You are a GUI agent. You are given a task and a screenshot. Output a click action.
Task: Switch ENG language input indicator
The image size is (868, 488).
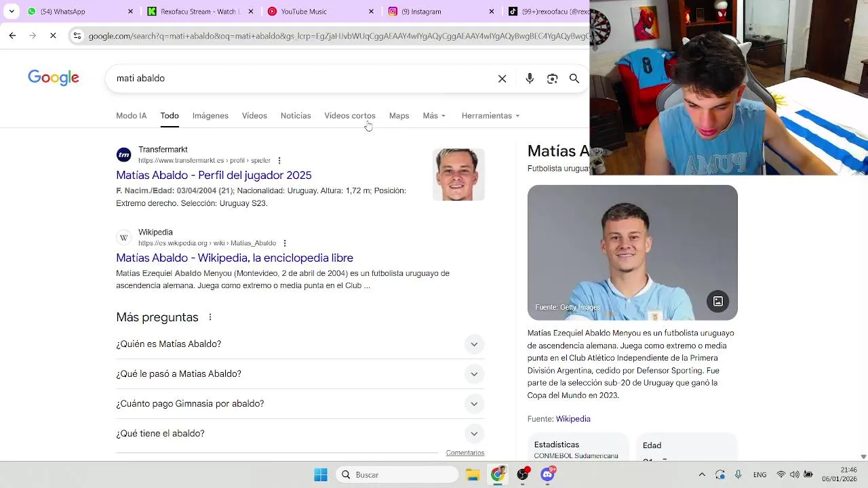[759, 475]
